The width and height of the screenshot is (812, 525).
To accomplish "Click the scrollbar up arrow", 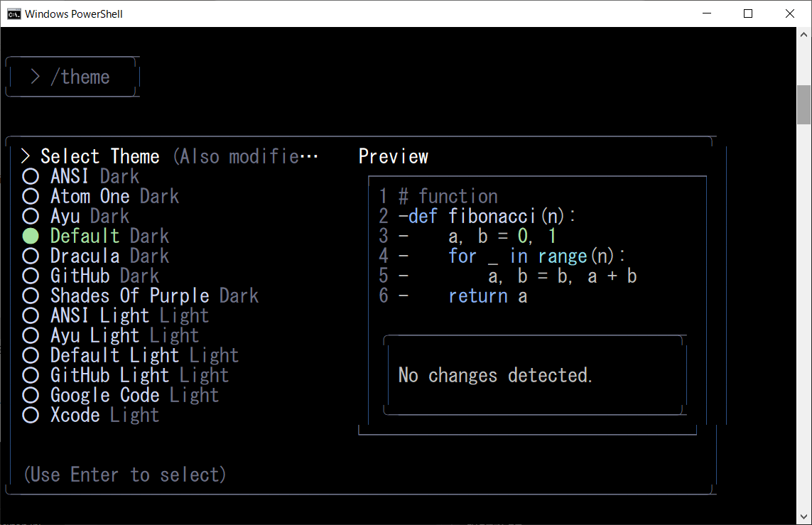I will click(x=803, y=35).
